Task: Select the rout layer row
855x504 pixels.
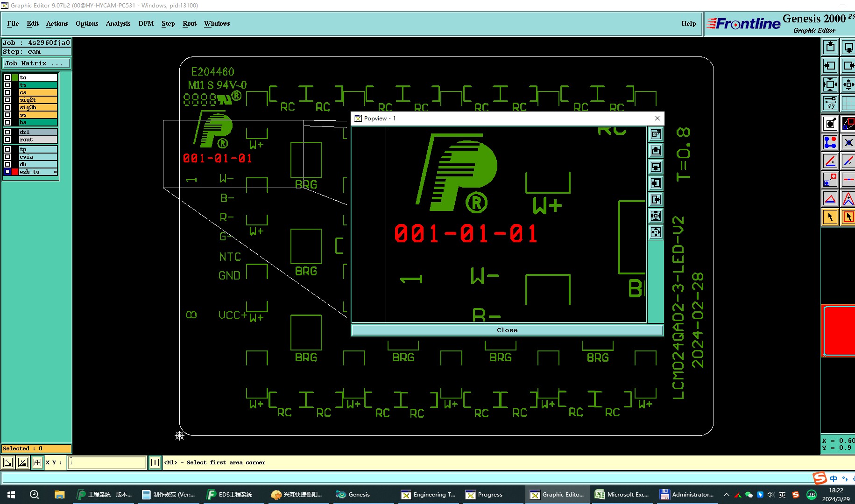Action: (x=38, y=140)
